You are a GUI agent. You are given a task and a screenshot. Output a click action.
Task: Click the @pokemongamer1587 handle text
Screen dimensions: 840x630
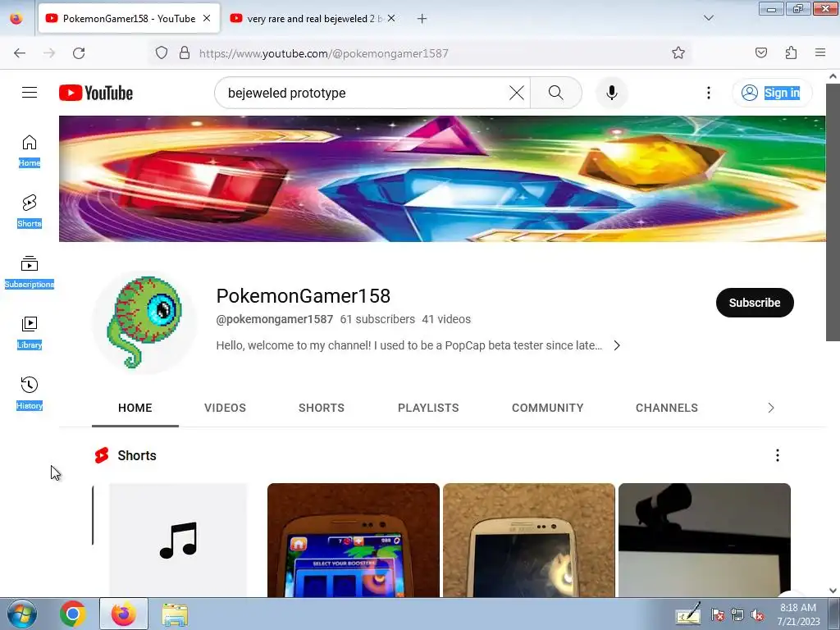[x=274, y=319]
